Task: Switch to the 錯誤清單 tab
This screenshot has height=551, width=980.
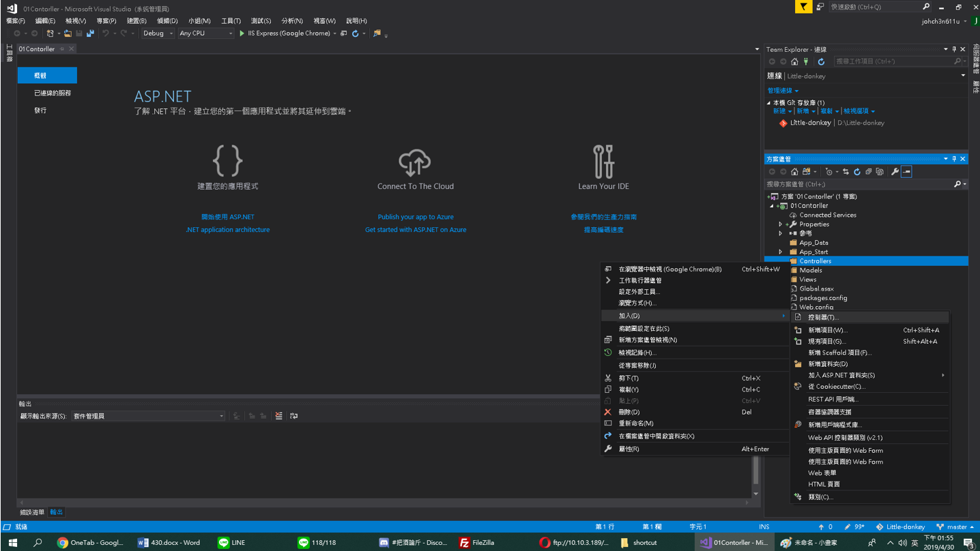Action: click(32, 512)
